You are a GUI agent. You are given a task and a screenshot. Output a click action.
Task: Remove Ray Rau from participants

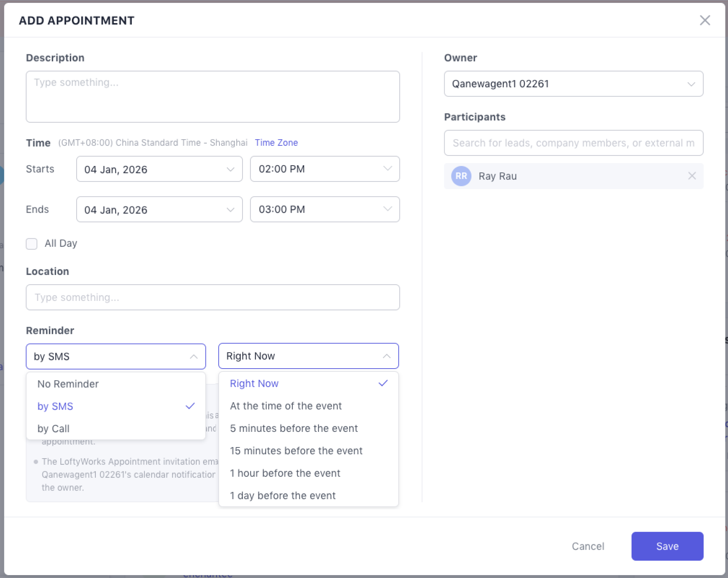point(691,176)
